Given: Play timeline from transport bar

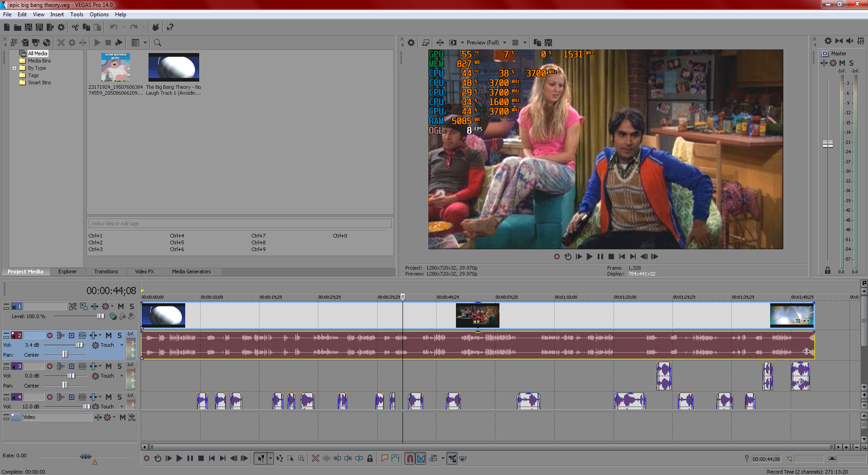Looking at the screenshot, I should (179, 459).
